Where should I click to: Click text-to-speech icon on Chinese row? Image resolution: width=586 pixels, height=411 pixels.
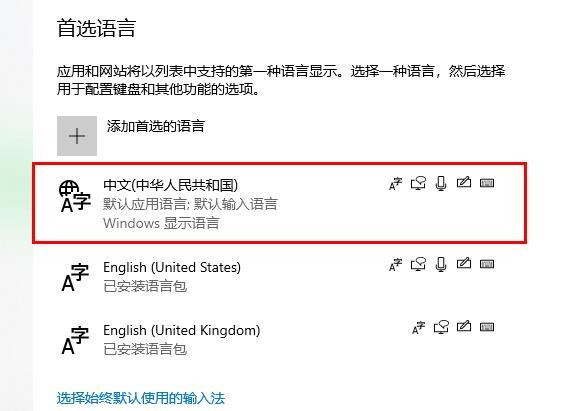[x=418, y=183]
